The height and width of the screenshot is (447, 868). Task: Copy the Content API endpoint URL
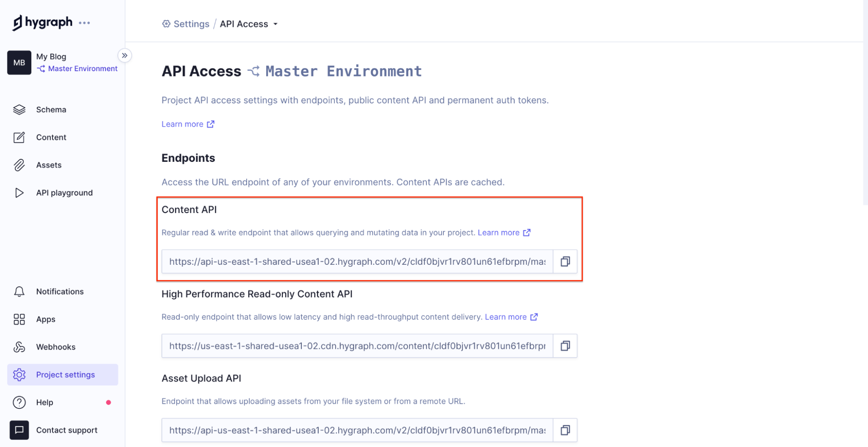tap(565, 262)
